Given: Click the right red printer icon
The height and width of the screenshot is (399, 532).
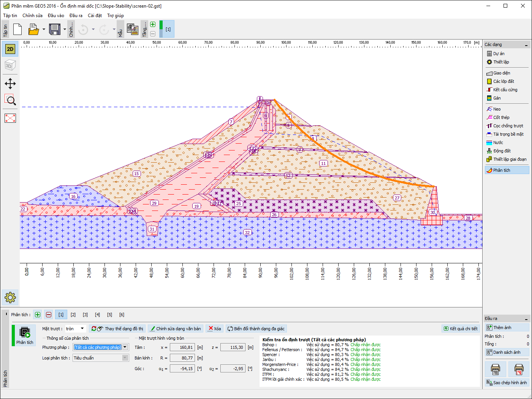Looking at the screenshot, I should pyautogui.click(x=519, y=369).
